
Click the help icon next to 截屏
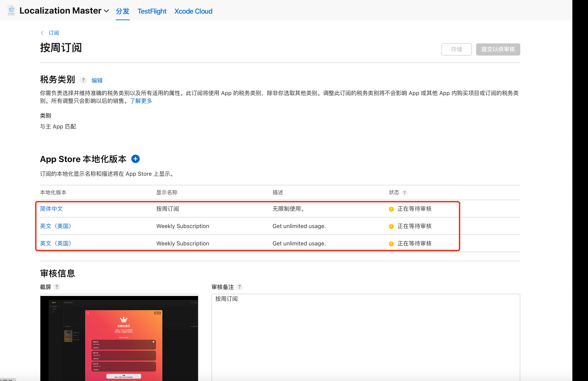pyautogui.click(x=57, y=287)
